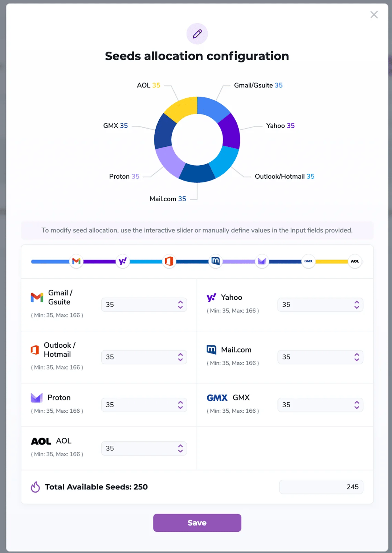Click the Gmail / Gsuite seeds stepper arrows

(x=180, y=305)
